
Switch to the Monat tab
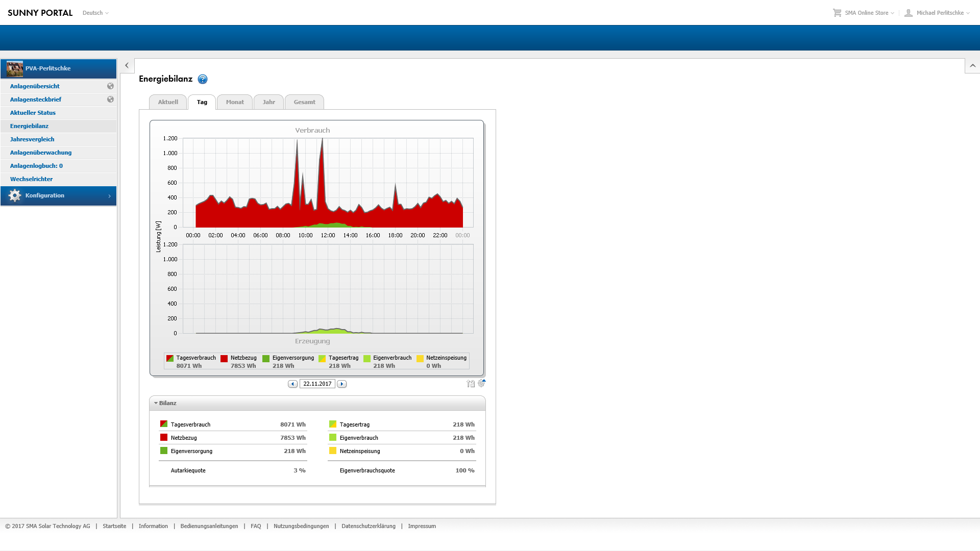click(x=235, y=102)
